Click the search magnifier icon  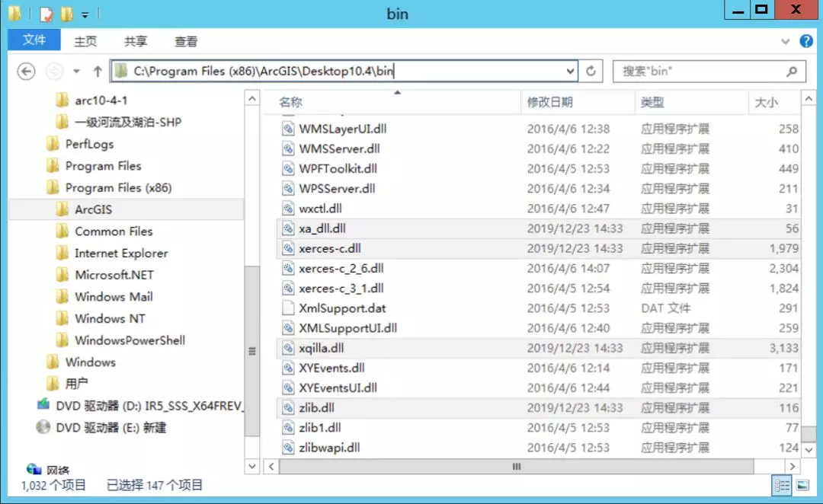[792, 71]
